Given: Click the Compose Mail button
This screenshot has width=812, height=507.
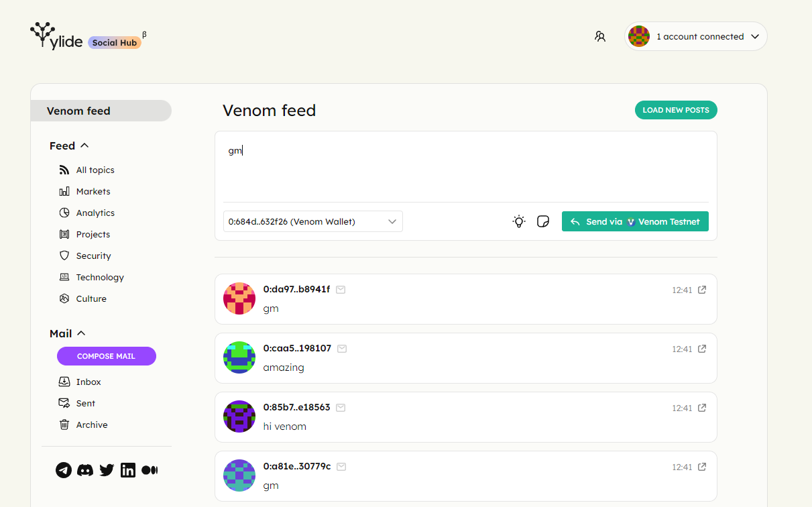Looking at the screenshot, I should pyautogui.click(x=107, y=356).
